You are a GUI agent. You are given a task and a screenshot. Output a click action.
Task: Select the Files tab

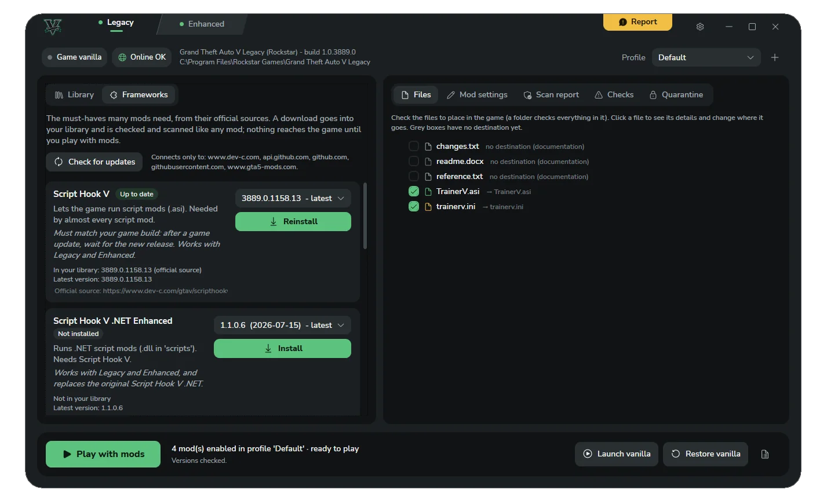(x=416, y=95)
